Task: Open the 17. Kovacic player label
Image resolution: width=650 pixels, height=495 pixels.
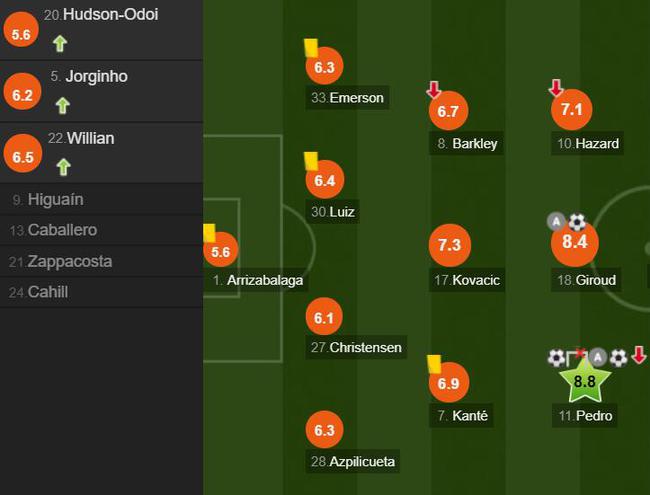Action: 467,280
